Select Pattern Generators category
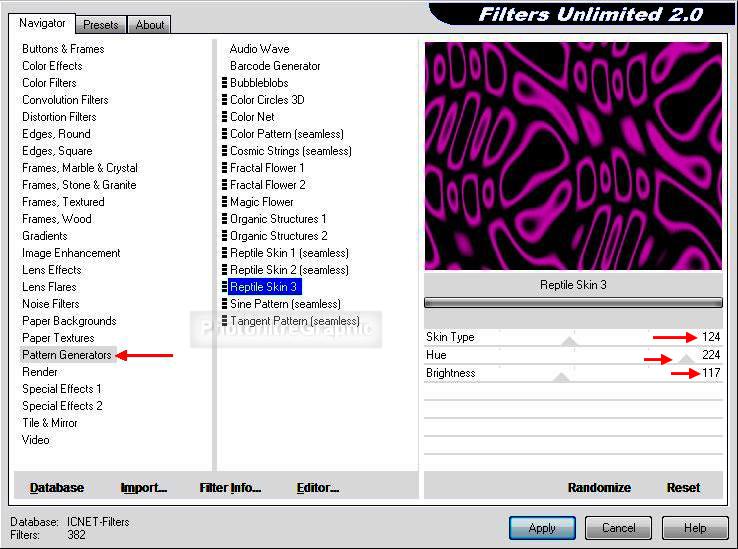Screen dimensions: 738x549 tap(67, 355)
